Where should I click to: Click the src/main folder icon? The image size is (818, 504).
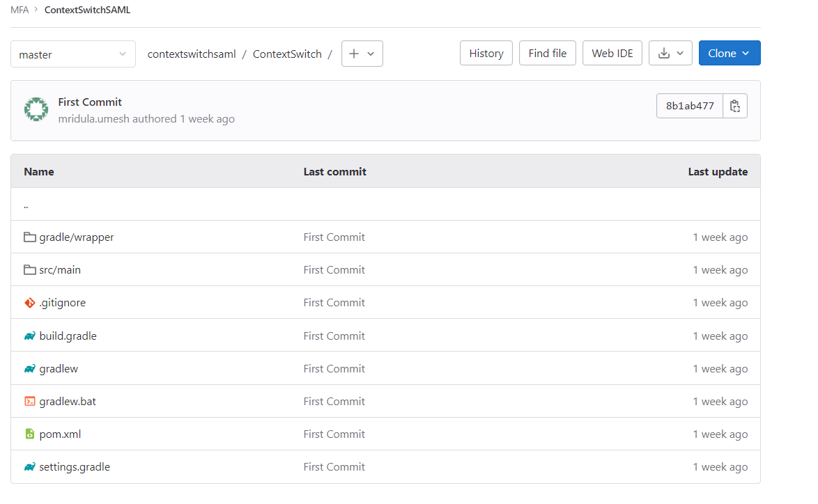tap(29, 269)
